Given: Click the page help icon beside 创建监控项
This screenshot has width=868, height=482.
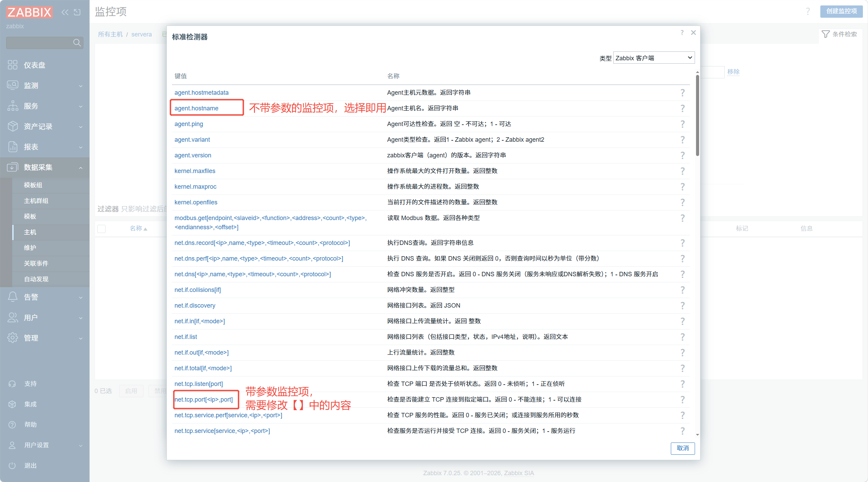Looking at the screenshot, I should (x=808, y=12).
